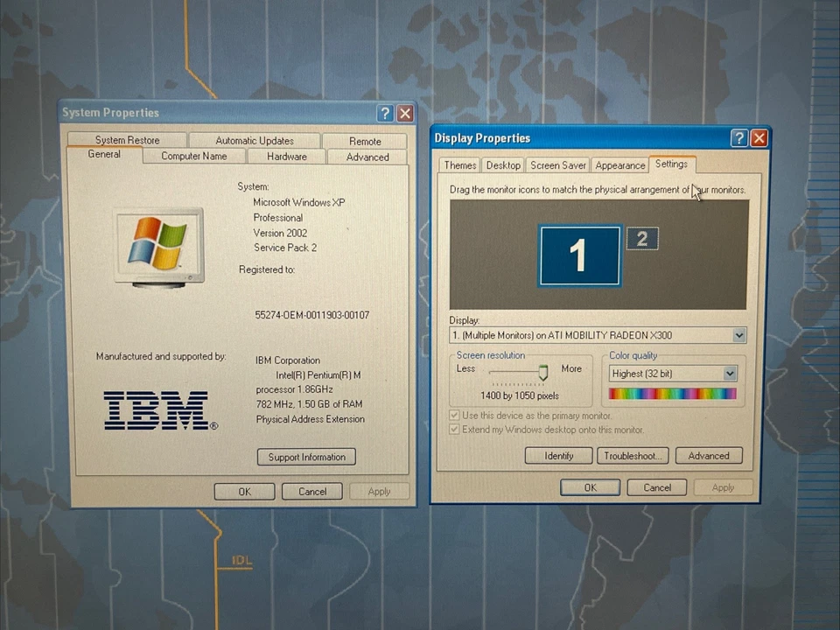Enable Use this device as the primary monitor
Image resolution: width=840 pixels, height=630 pixels.
point(454,416)
